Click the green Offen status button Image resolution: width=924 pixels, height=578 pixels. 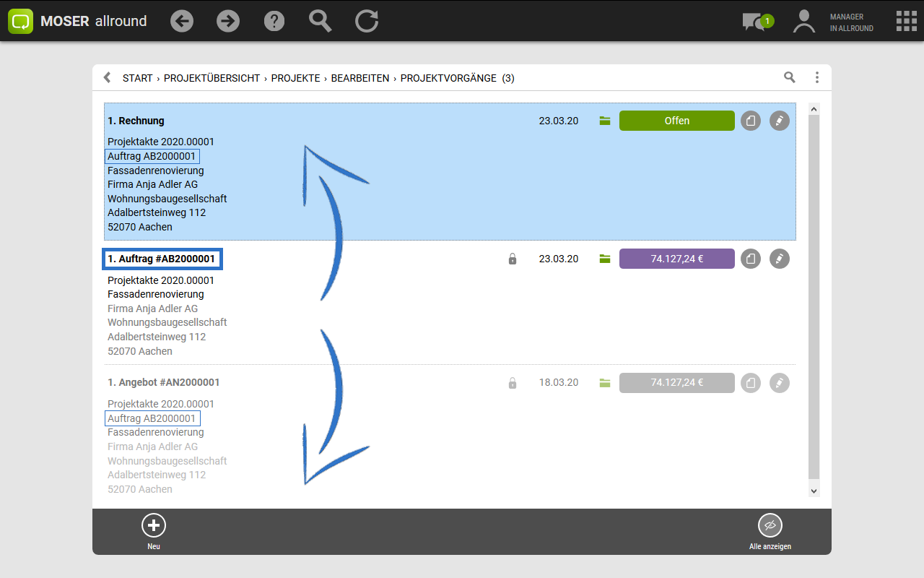676,121
